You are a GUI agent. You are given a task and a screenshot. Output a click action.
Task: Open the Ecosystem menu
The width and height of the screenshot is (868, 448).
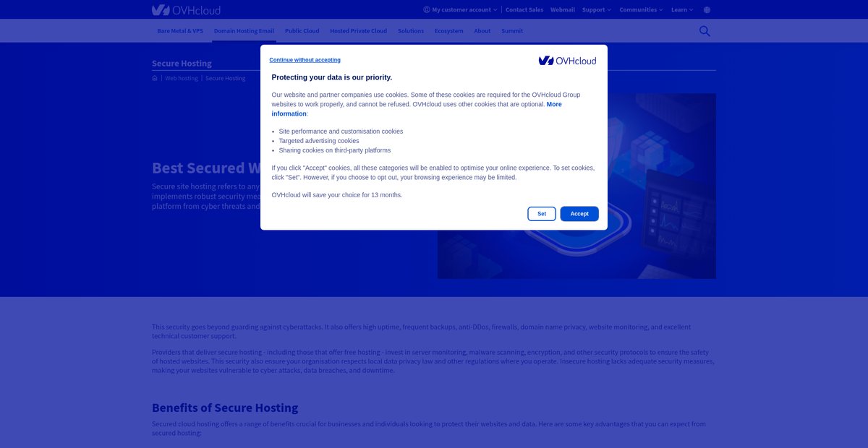point(448,31)
